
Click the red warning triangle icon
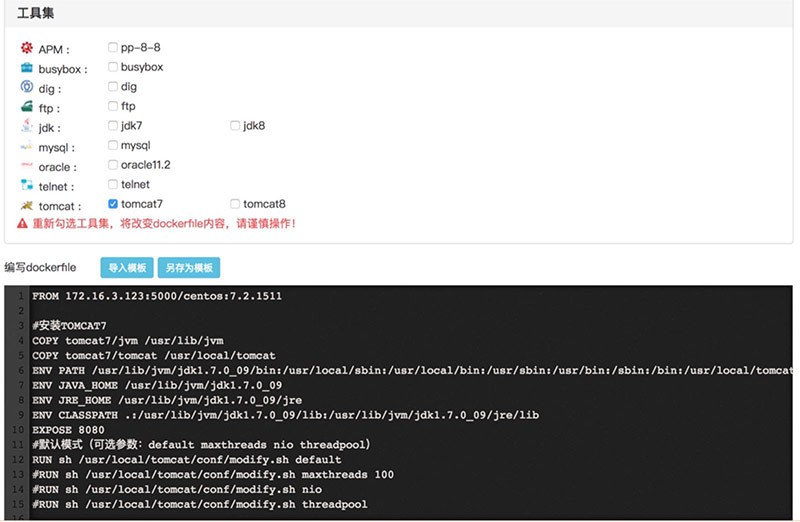pos(22,223)
